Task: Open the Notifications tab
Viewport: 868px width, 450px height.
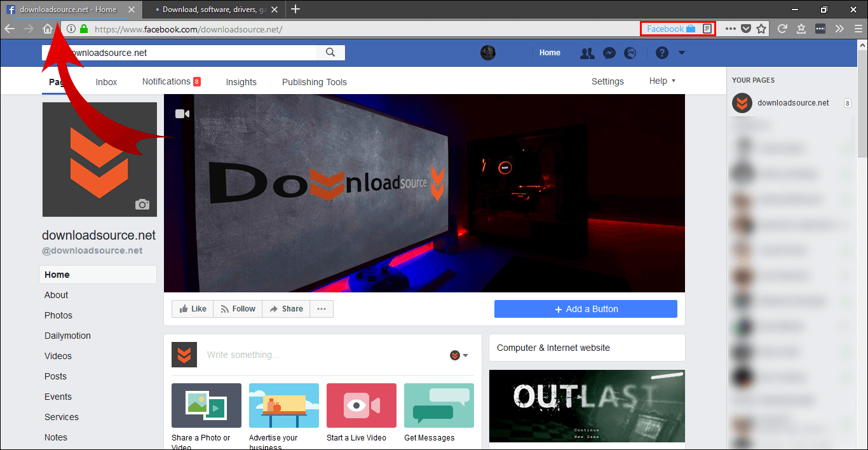Action: (172, 81)
